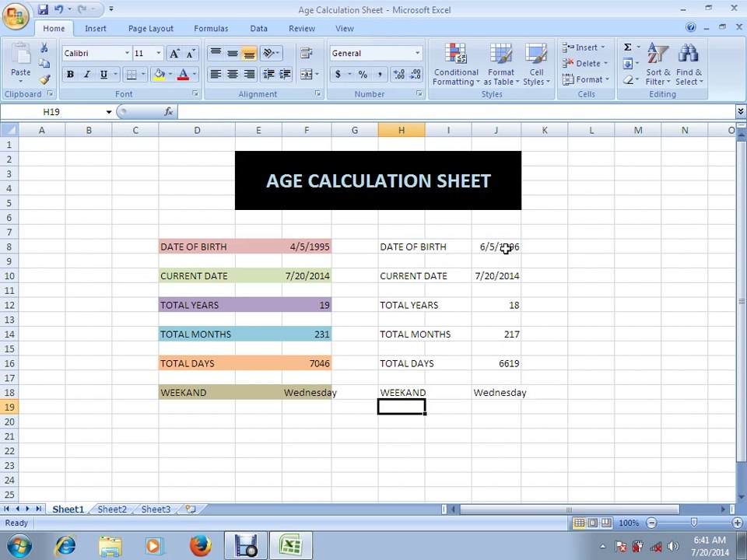Align text right in cell
747x560 pixels.
249,75
